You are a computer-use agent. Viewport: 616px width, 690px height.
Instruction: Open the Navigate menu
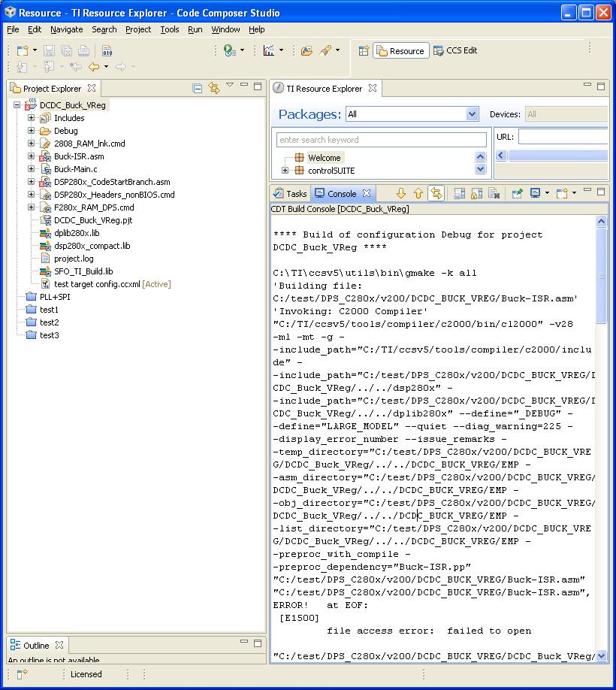click(66, 29)
